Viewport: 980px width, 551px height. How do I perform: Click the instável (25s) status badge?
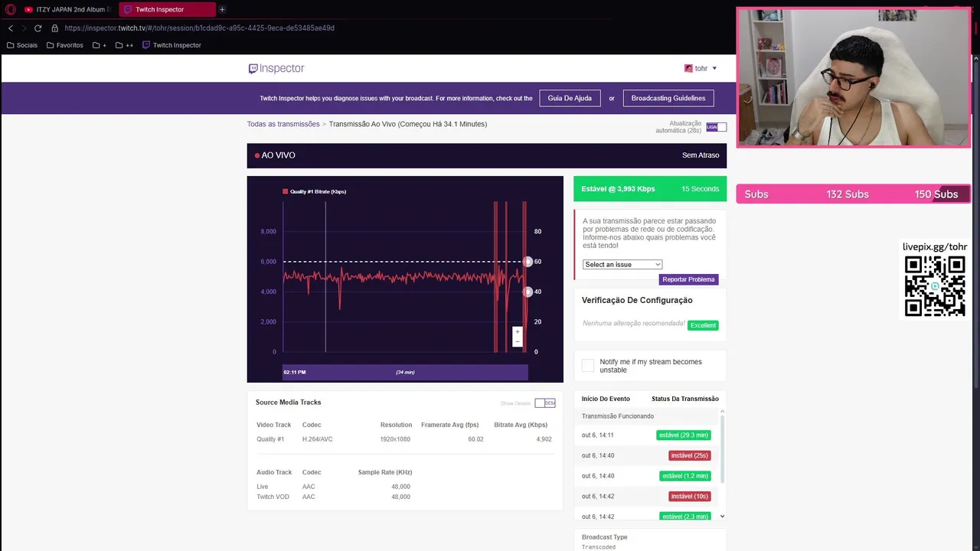pyautogui.click(x=689, y=455)
